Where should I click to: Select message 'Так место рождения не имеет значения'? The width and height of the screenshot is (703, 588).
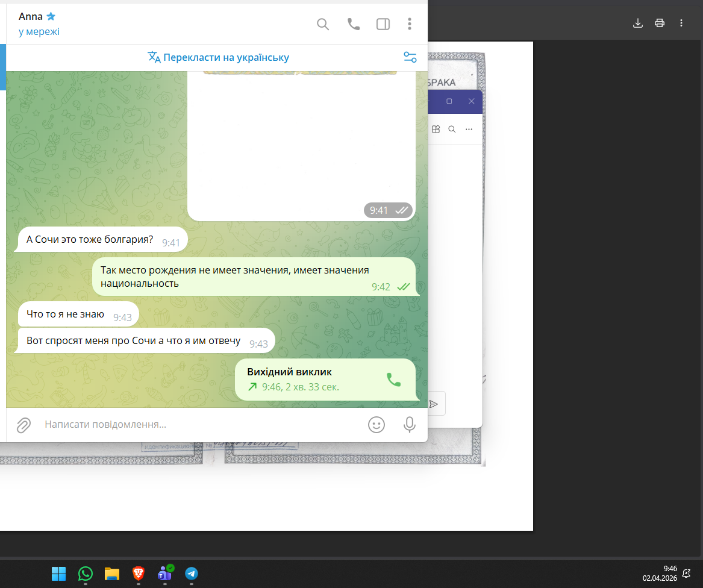click(x=255, y=277)
